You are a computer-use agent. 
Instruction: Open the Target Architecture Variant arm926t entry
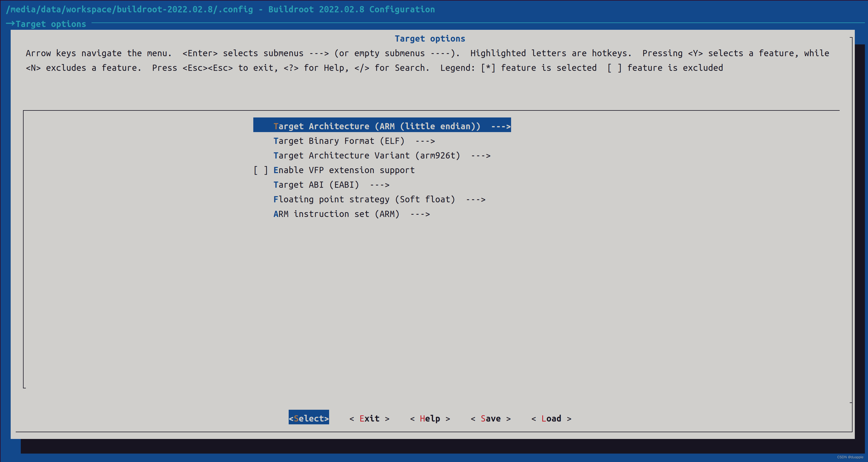click(x=366, y=155)
